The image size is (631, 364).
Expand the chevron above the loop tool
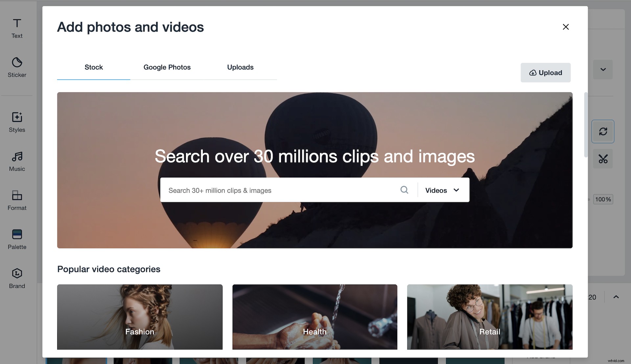603,70
